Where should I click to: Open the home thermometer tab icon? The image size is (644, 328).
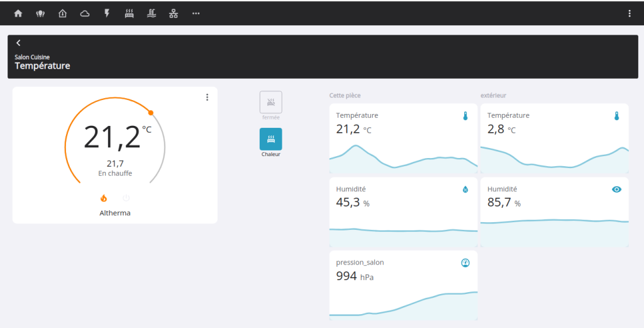point(62,14)
